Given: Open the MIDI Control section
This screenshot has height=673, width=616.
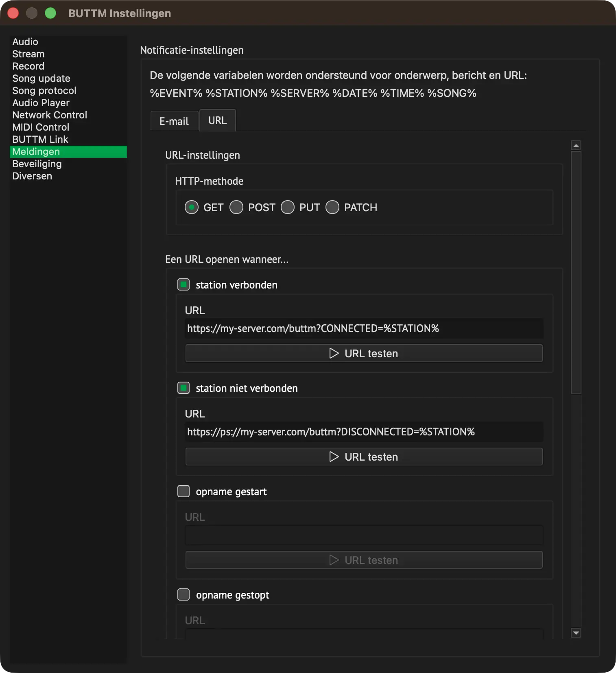Looking at the screenshot, I should coord(68,127).
